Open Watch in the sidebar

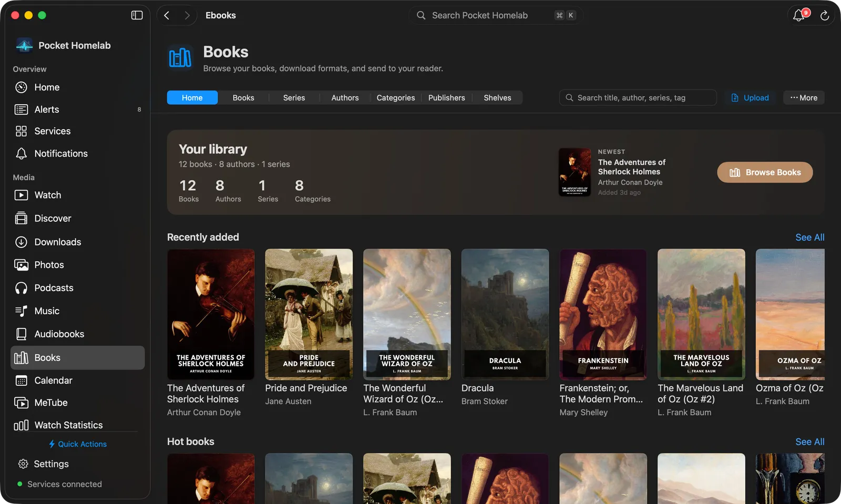tap(77, 195)
